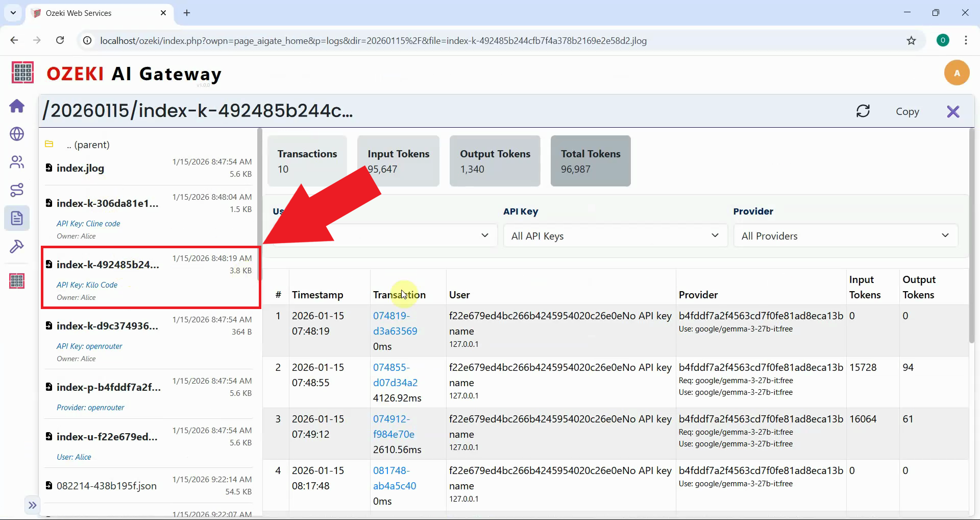Select the index.jlog file
980x520 pixels.
(80, 168)
